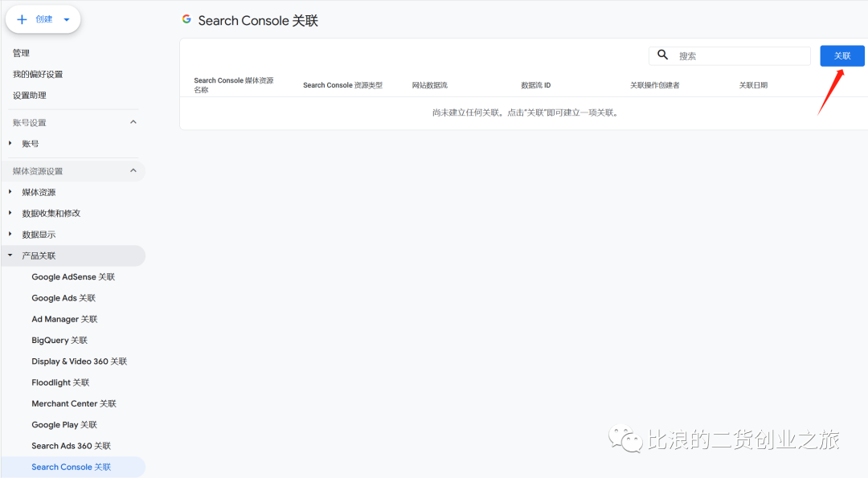Expand the 媒体资源 tree arrow
The width and height of the screenshot is (868, 478).
click(10, 192)
